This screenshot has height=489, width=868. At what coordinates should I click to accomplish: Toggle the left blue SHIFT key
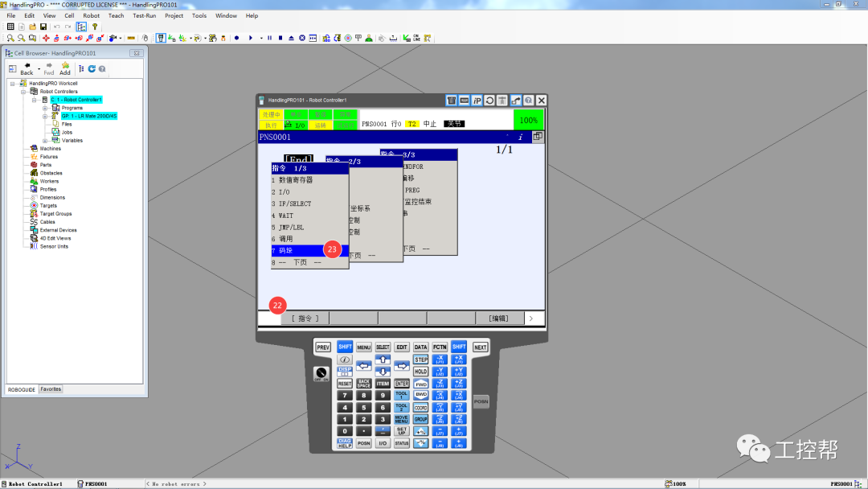(345, 347)
